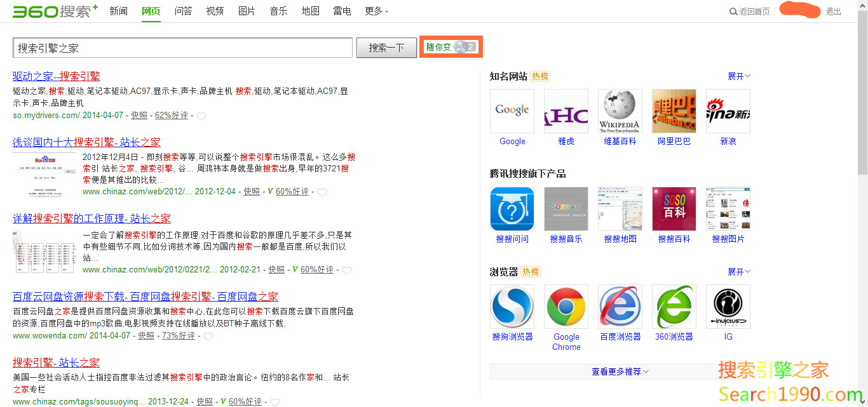This screenshot has width=868, height=407.
Task: Click the magnifier icon beside 返回首页
Action: [x=734, y=11]
